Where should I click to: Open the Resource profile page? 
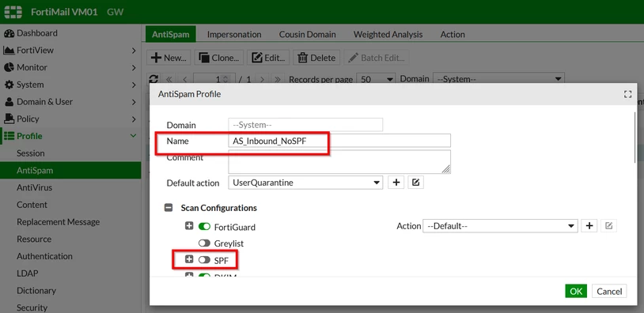click(x=34, y=239)
